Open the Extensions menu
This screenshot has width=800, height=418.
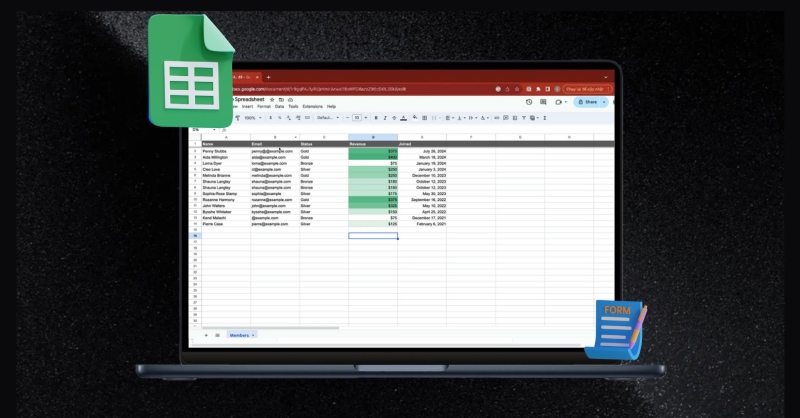313,106
